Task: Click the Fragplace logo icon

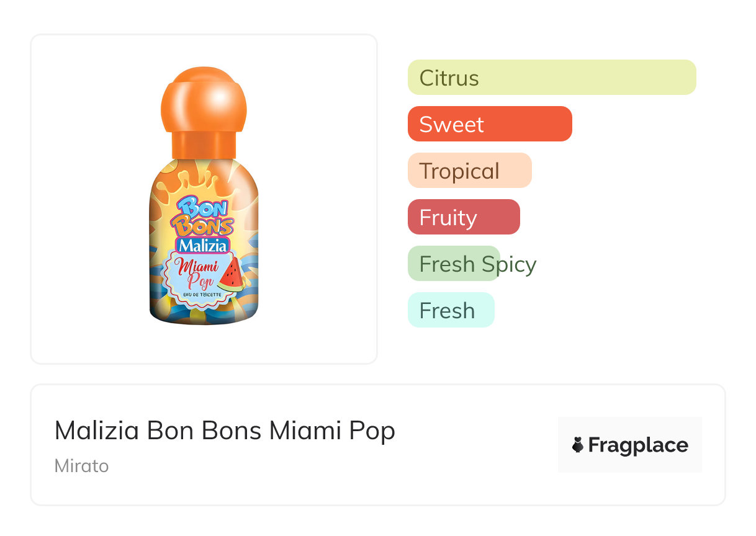Action: [578, 445]
